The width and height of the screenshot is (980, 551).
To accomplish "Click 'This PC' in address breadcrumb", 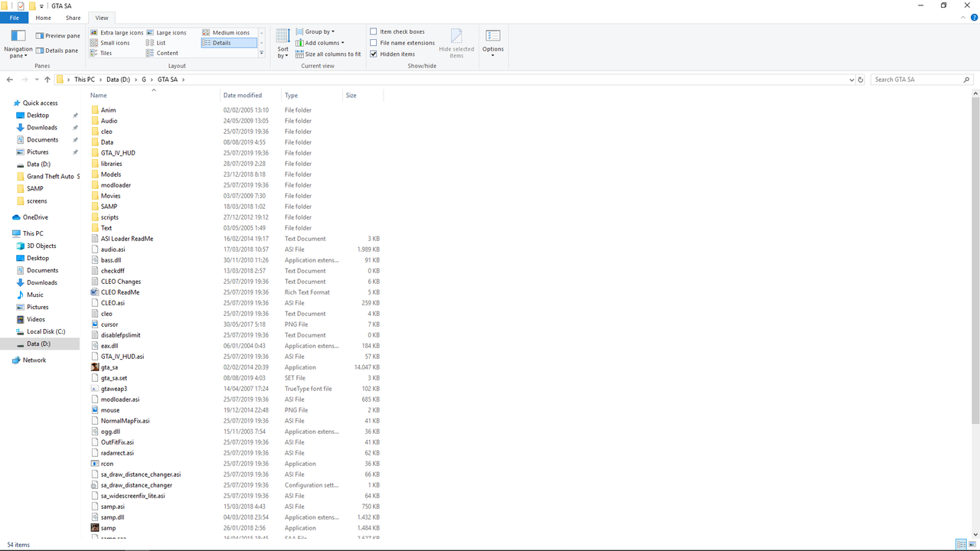I will 84,80.
